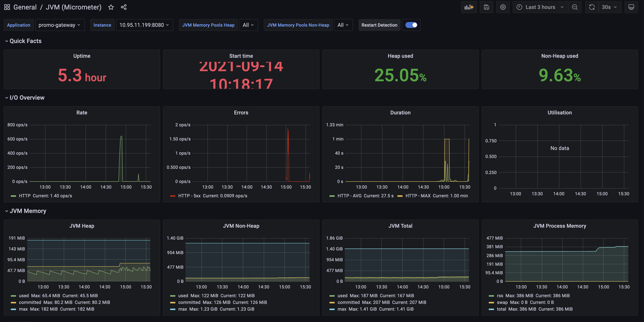Click the Restart Detection label
This screenshot has height=322, width=644.
(379, 25)
